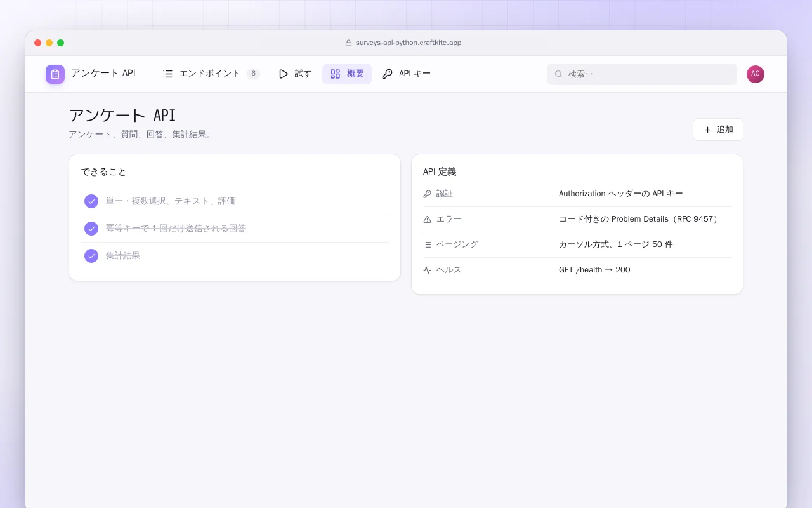
Task: Click the 概要 grid icon
Action: click(x=335, y=74)
